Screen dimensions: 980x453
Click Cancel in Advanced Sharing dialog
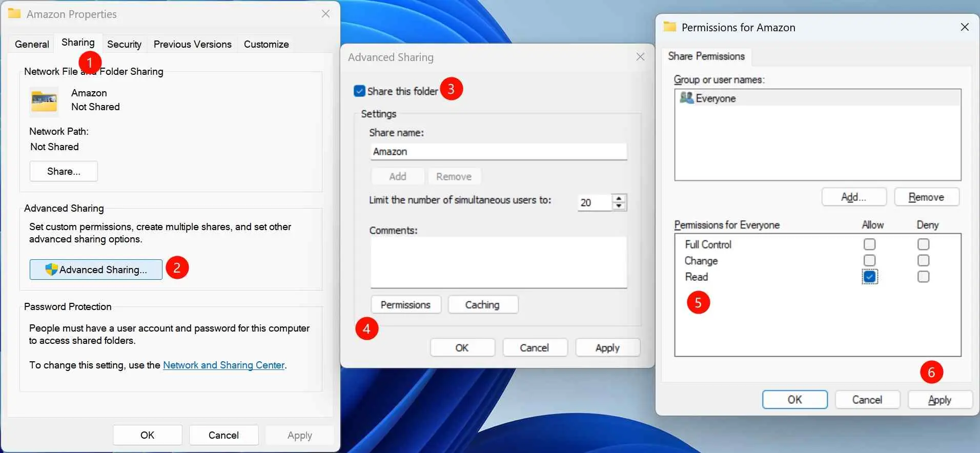[x=534, y=347]
